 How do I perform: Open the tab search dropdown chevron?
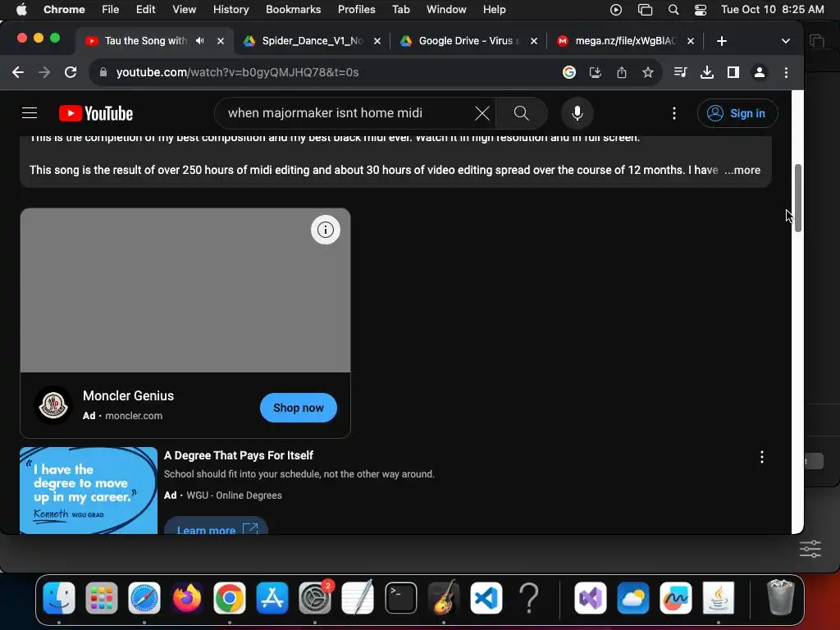[785, 41]
